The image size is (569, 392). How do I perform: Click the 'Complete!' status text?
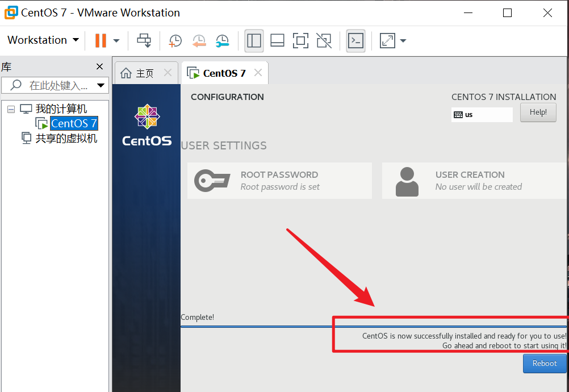coord(198,317)
